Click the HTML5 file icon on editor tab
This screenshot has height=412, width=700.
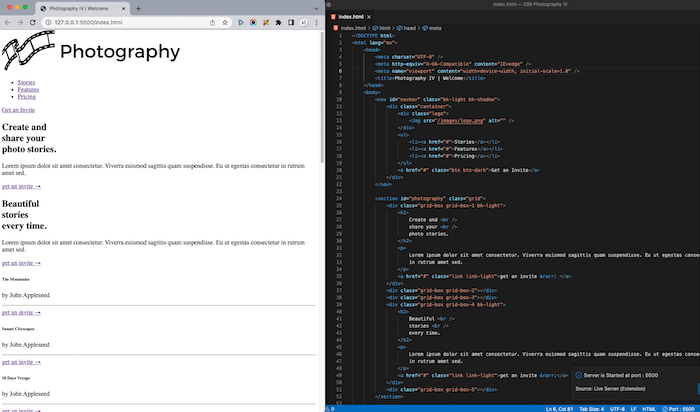point(333,17)
